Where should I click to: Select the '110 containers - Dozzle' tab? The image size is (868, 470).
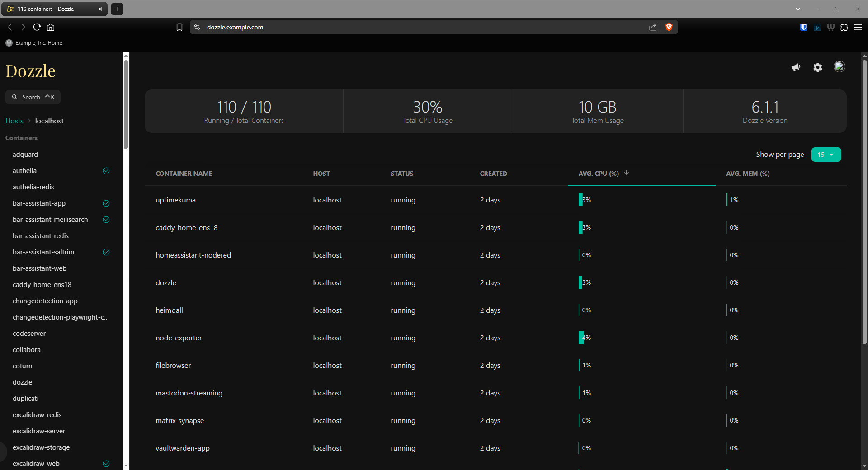tap(50, 9)
